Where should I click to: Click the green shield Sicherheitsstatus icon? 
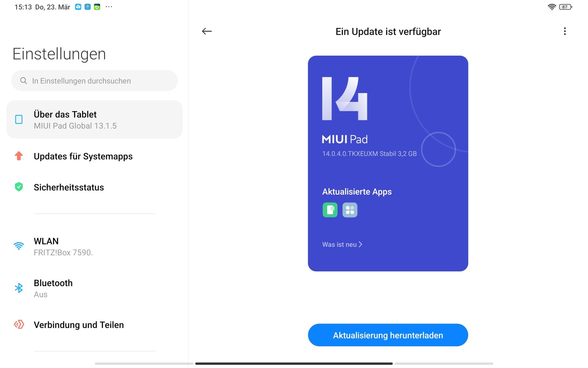19,187
